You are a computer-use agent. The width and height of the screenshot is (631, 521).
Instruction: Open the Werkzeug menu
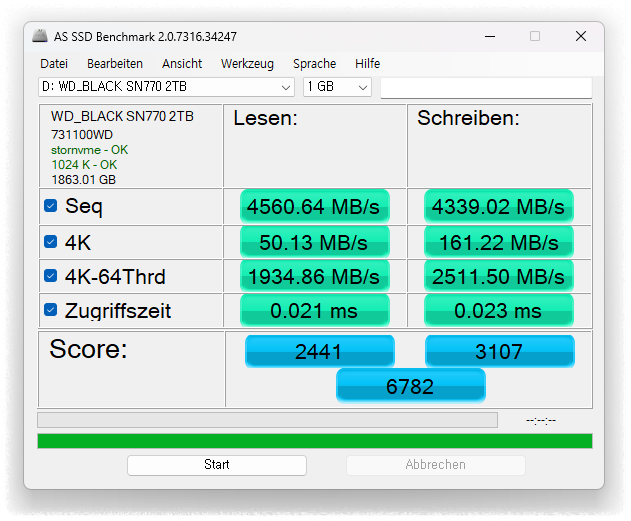click(x=247, y=64)
